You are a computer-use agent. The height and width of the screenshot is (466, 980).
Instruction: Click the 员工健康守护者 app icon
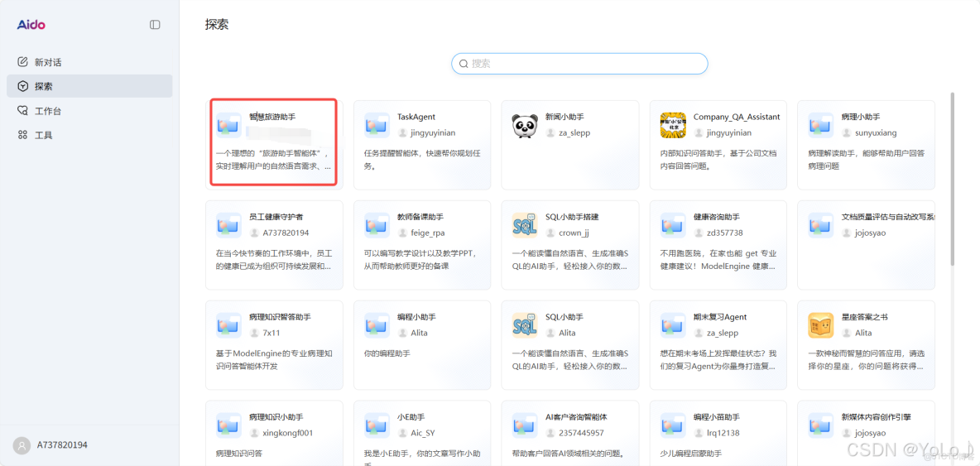tap(228, 225)
